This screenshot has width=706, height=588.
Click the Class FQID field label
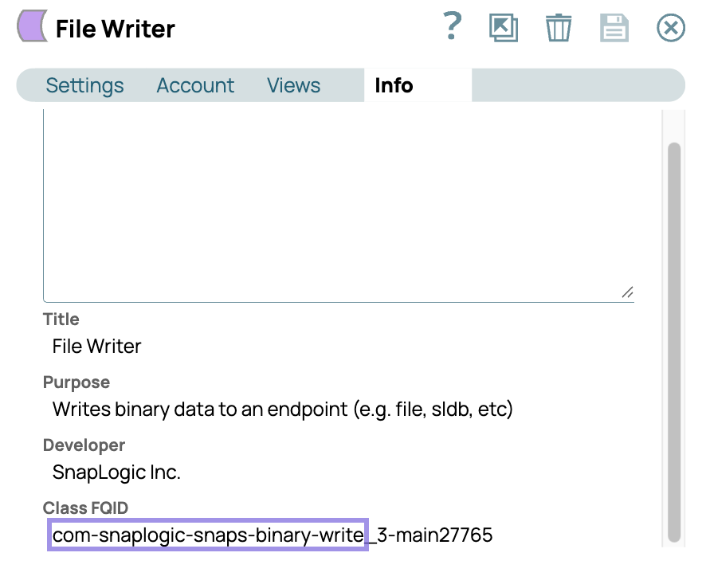click(x=85, y=508)
